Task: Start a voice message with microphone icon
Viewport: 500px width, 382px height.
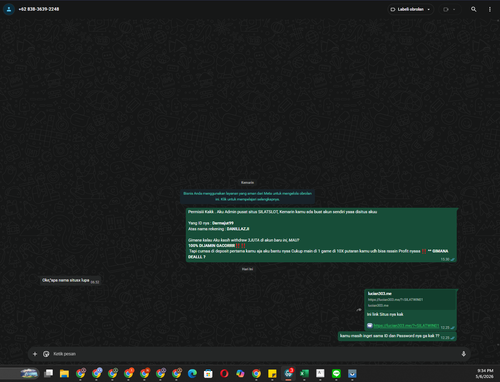Action: [x=463, y=354]
